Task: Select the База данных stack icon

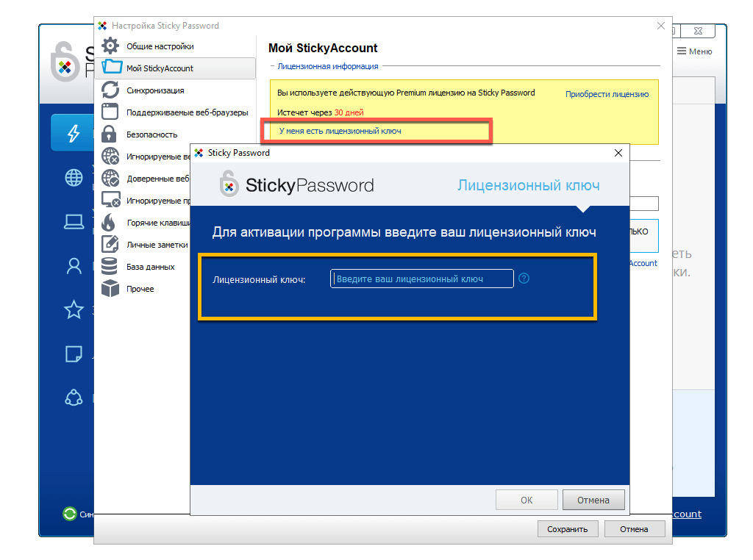Action: [110, 267]
